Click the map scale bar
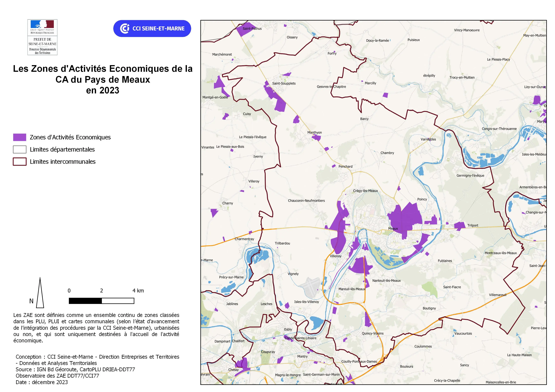The height and width of the screenshot is (392, 555). point(101,301)
